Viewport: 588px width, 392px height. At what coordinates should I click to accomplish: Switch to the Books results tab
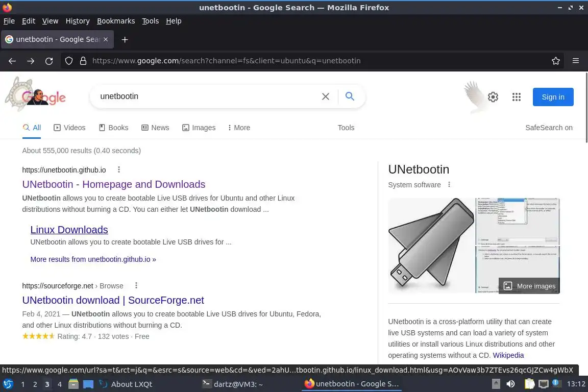[114, 128]
